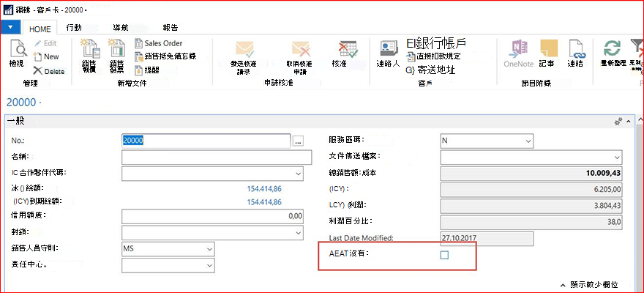Open the 到期餘額 154.414,86 link
644x293 pixels.
(264, 202)
